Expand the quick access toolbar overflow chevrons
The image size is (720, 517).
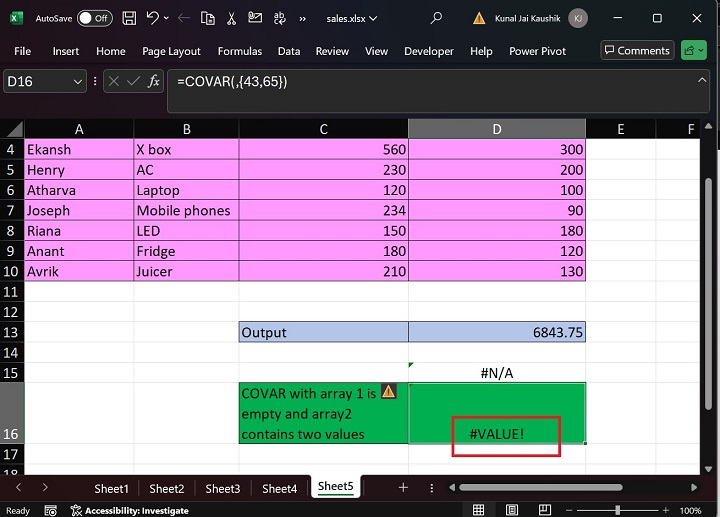[x=303, y=19]
